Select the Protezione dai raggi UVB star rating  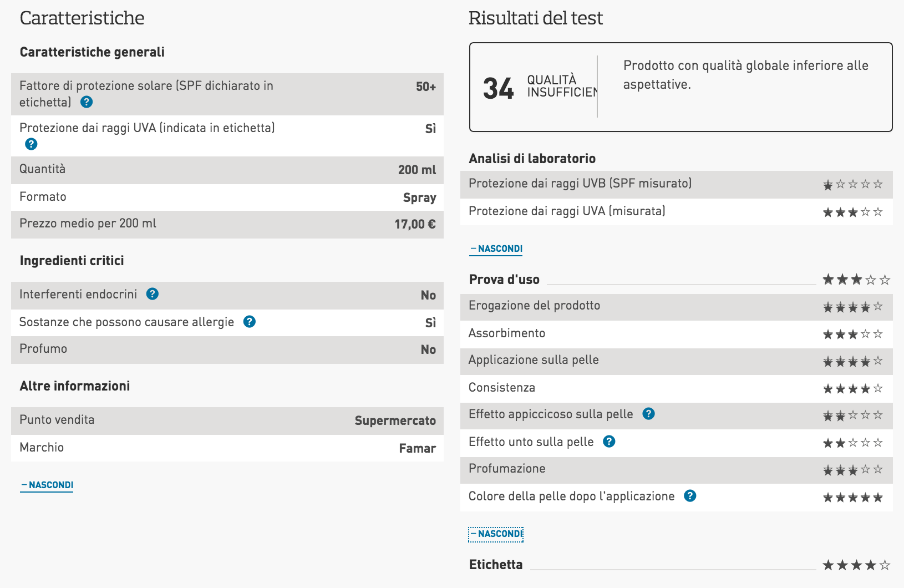[853, 184]
